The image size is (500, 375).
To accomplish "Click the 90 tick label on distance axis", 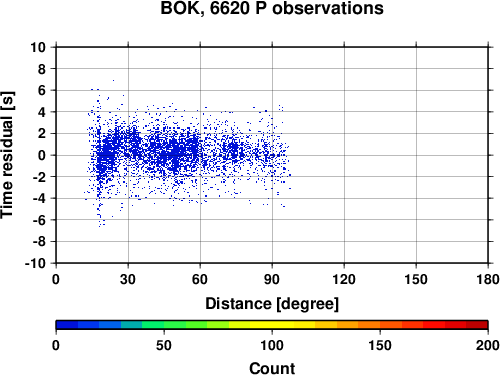I will [x=272, y=279].
